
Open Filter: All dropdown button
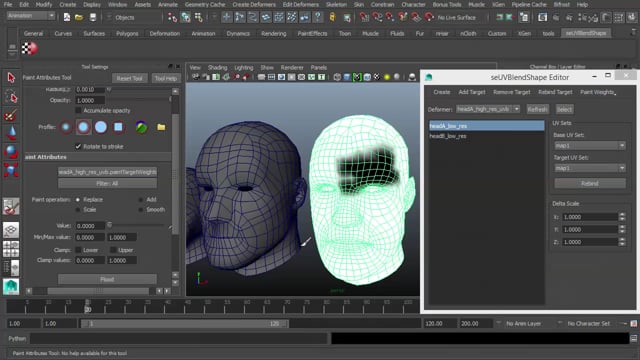coord(107,184)
